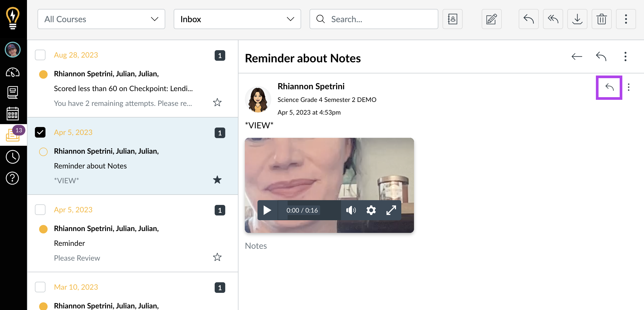Click the back arrow beside conversation title
Viewport: 644px width, 310px height.
[x=577, y=57]
